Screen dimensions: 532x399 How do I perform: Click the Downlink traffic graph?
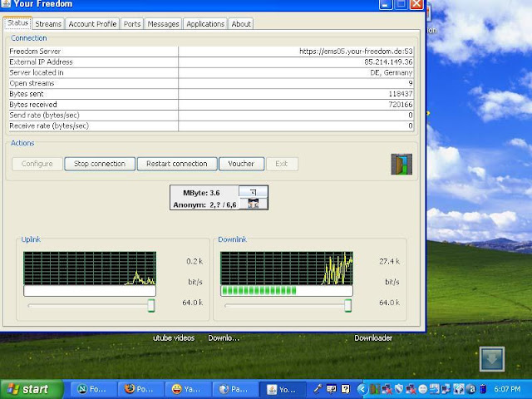(x=287, y=268)
